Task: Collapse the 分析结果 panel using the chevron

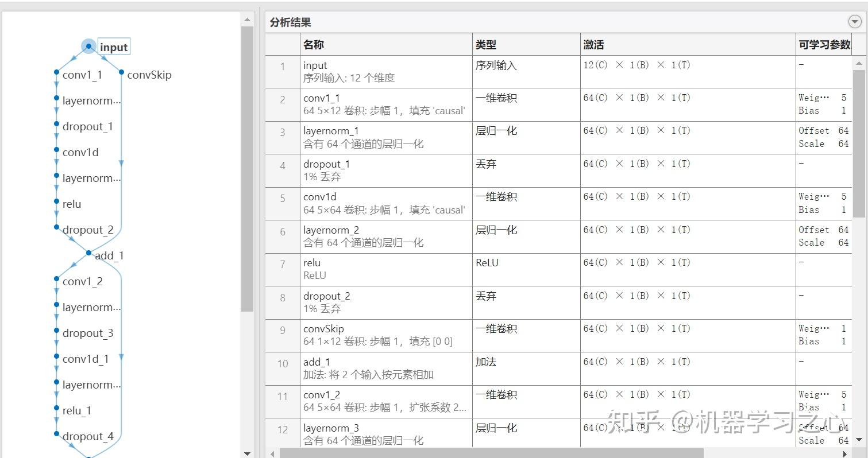Action: click(x=855, y=21)
